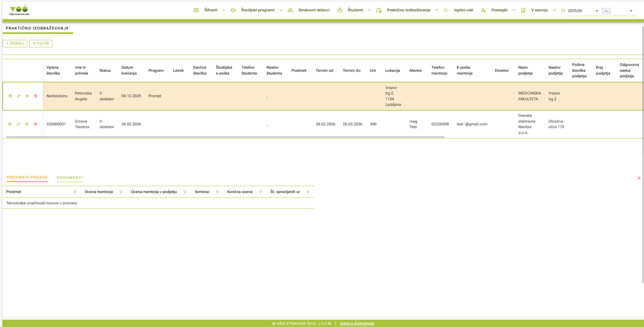Close the detail panel with red X
This screenshot has width=644, height=327.
pos(639,178)
